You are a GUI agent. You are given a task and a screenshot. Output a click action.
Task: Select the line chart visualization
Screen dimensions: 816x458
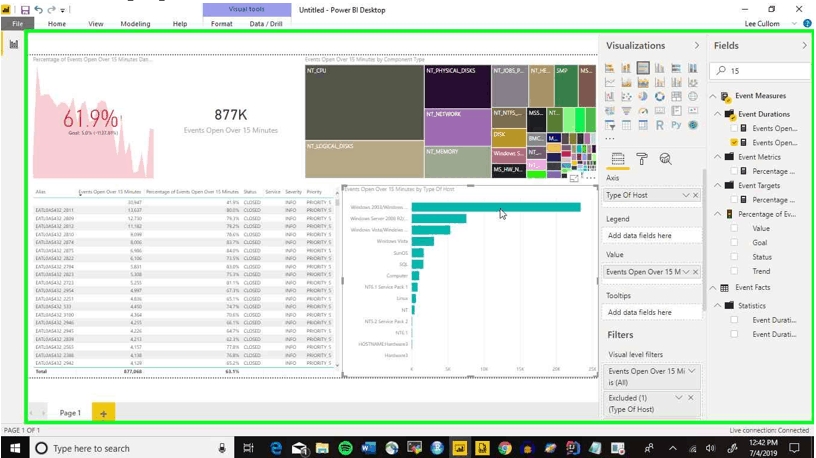tap(610, 82)
